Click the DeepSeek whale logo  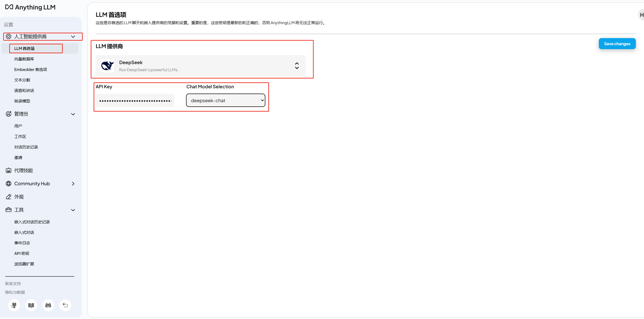click(107, 66)
